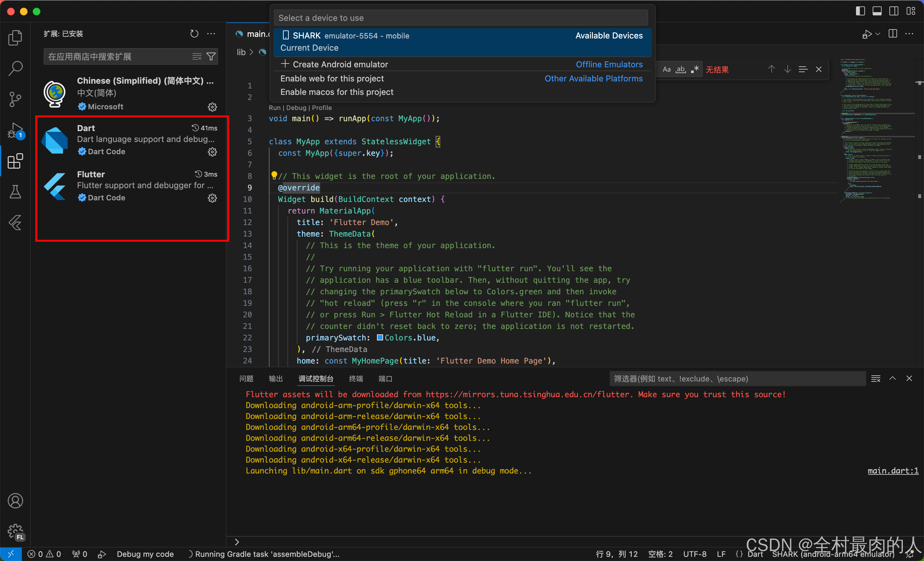Viewport: 924px width, 561px height.
Task: Open the Dart extension gear settings
Action: 212,152
